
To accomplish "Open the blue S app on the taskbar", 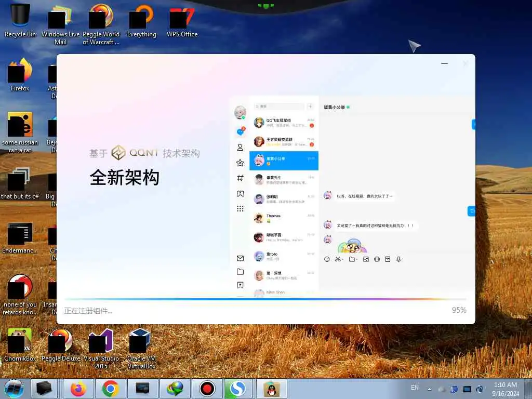I will (237, 389).
